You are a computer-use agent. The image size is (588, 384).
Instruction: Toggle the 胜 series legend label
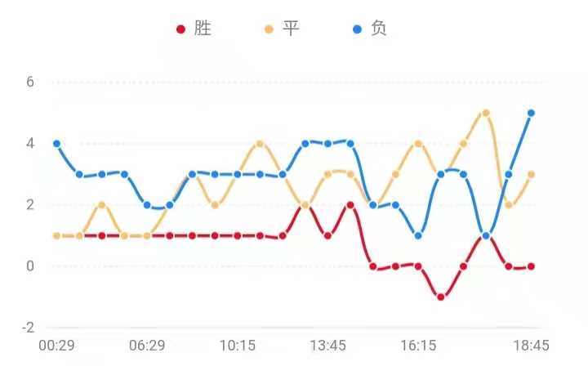point(203,29)
